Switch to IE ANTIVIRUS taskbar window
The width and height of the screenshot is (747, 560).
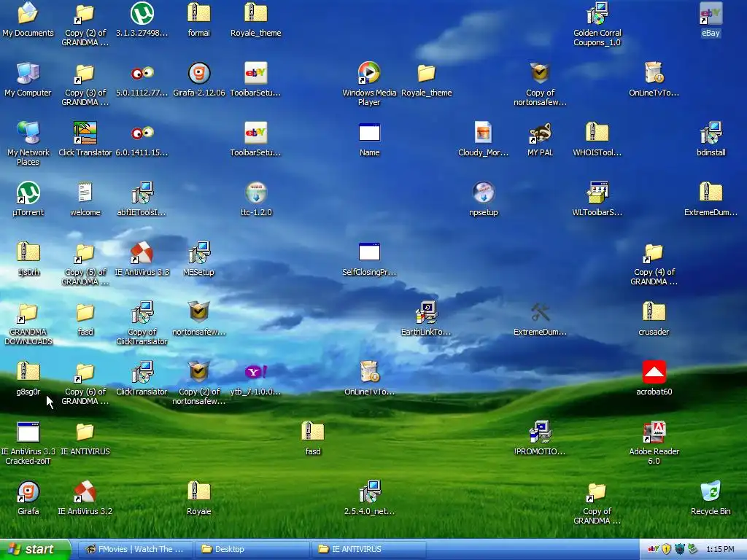(x=368, y=549)
